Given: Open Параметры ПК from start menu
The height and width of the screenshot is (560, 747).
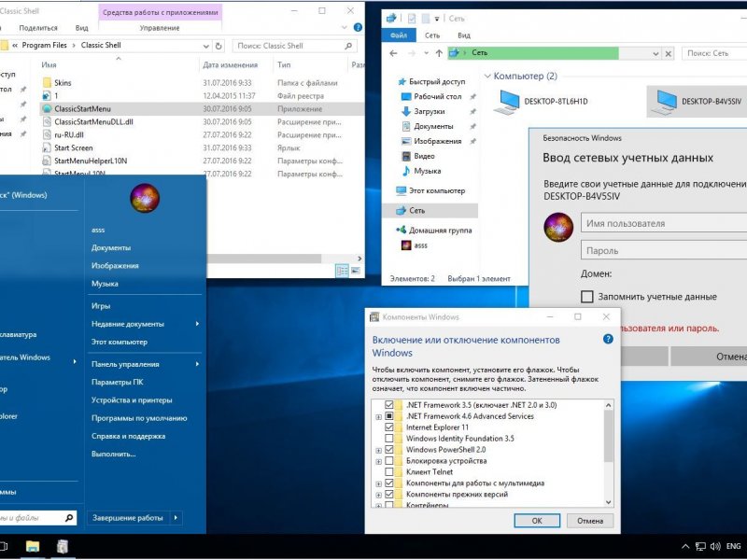Looking at the screenshot, I should click(118, 382).
